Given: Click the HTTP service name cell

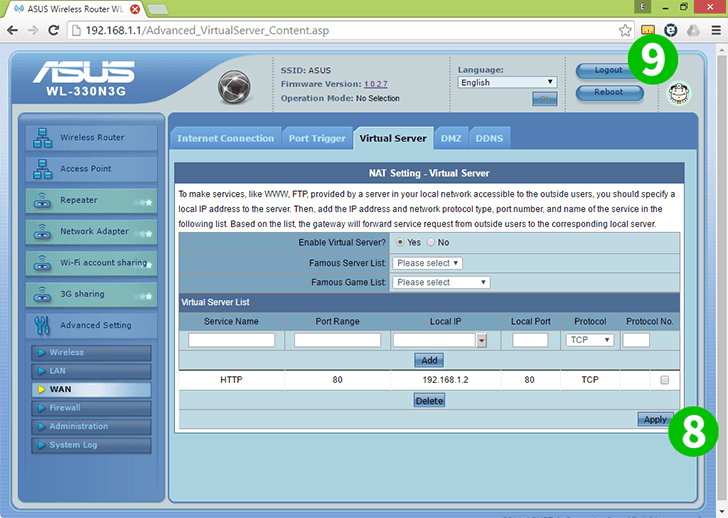Looking at the screenshot, I should click(231, 380).
